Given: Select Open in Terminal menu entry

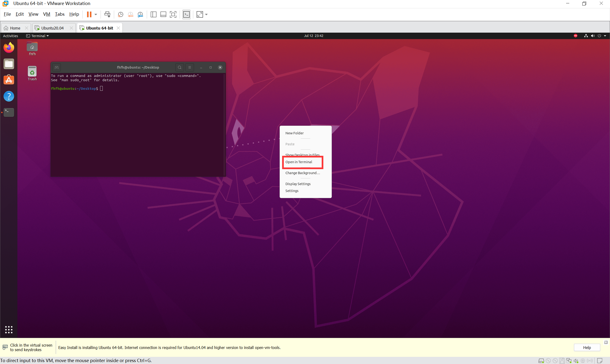Looking at the screenshot, I should click(299, 162).
